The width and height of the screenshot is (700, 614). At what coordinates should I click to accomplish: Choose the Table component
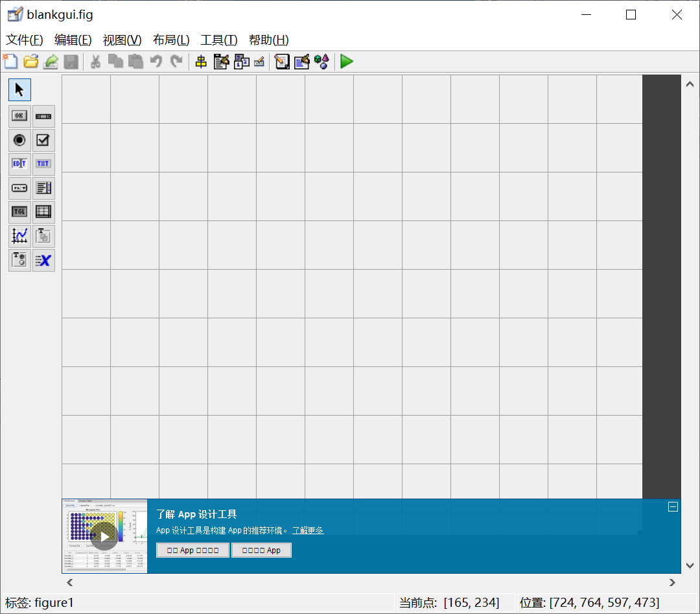click(x=43, y=211)
